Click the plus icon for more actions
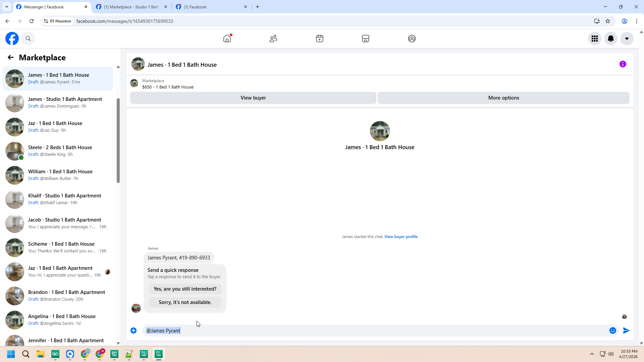 tap(133, 330)
